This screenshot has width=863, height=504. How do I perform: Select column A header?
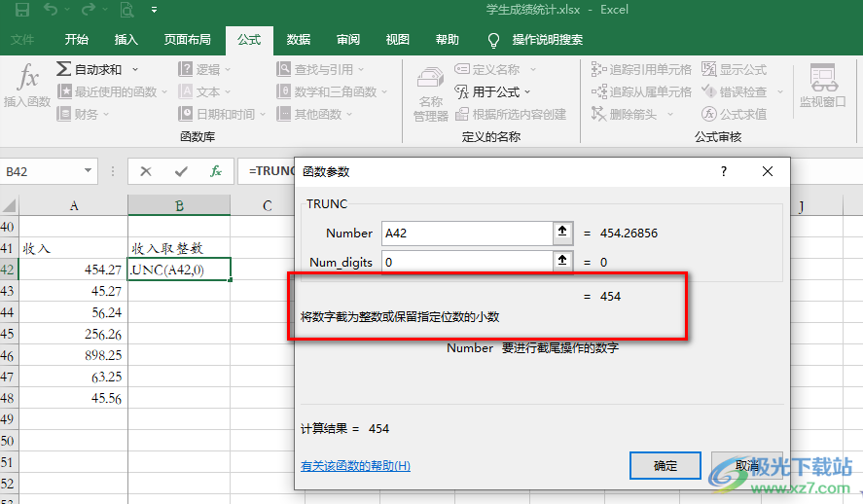click(x=74, y=205)
